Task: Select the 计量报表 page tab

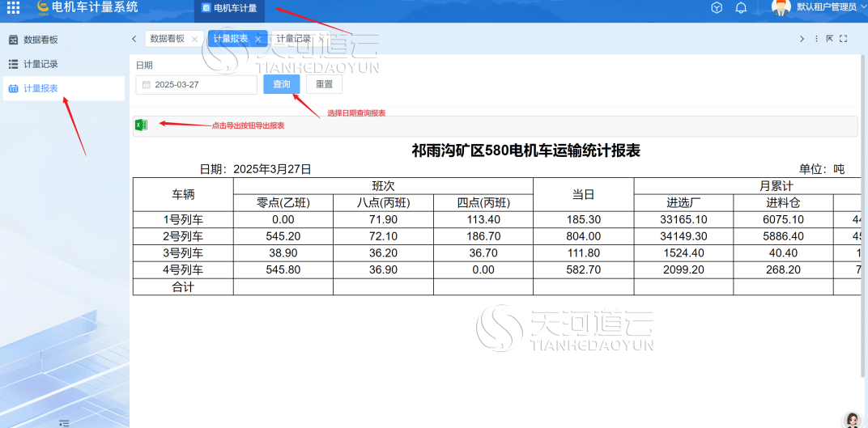Action: point(230,39)
